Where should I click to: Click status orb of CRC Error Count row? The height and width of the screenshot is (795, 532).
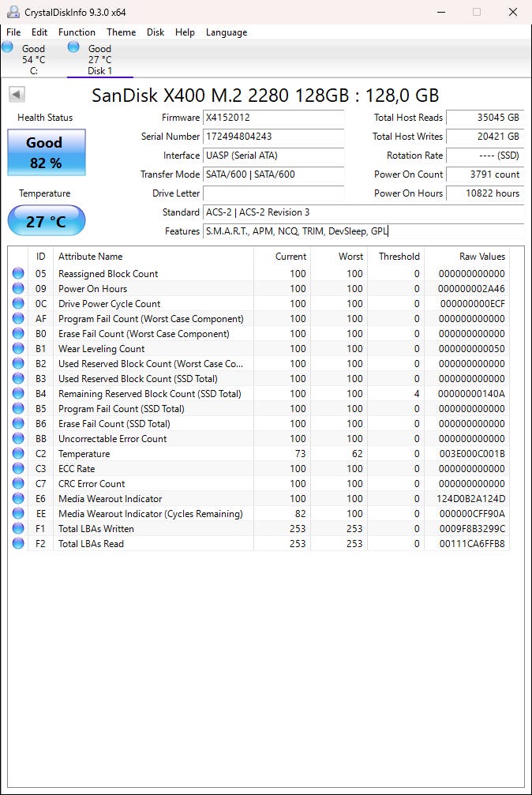click(x=18, y=483)
